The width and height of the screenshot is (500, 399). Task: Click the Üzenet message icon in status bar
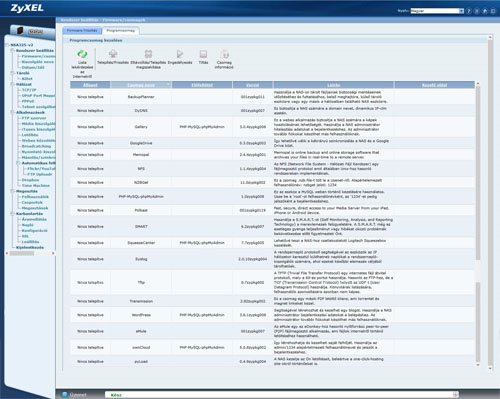click(x=65, y=395)
